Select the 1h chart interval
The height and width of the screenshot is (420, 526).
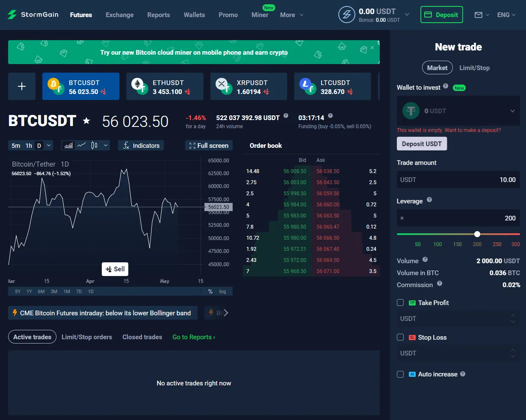click(x=29, y=146)
